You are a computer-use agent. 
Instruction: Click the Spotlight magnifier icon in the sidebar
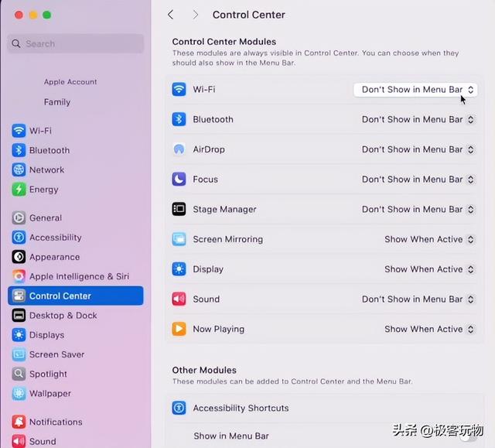point(19,374)
